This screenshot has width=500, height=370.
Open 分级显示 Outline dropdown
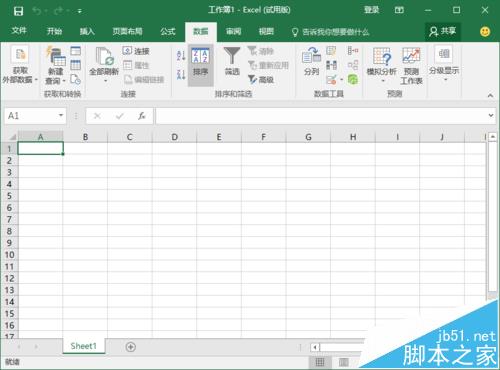pos(444,64)
